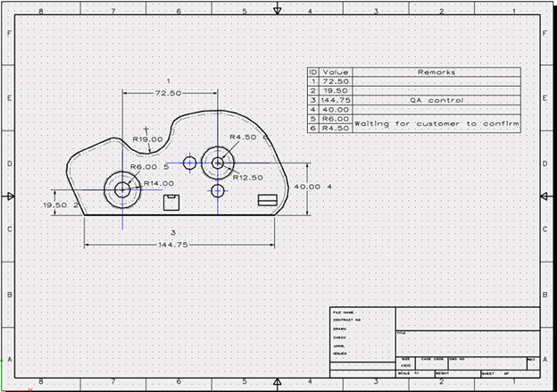Click the CHECK label in the title block

(x=339, y=338)
